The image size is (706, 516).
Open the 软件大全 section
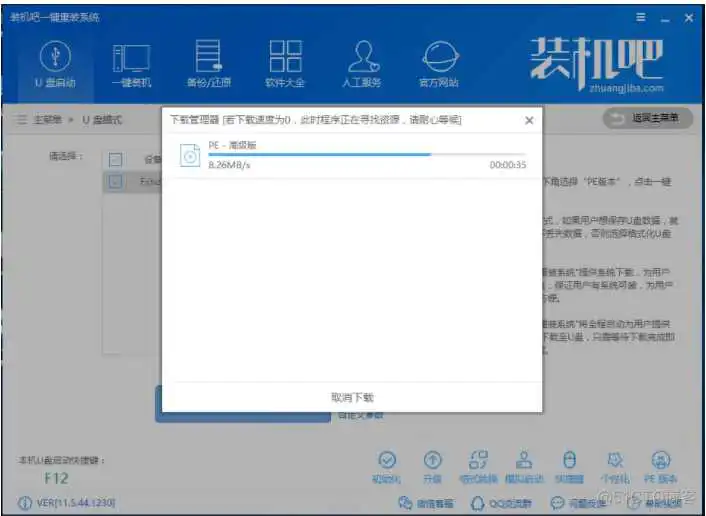click(285, 64)
